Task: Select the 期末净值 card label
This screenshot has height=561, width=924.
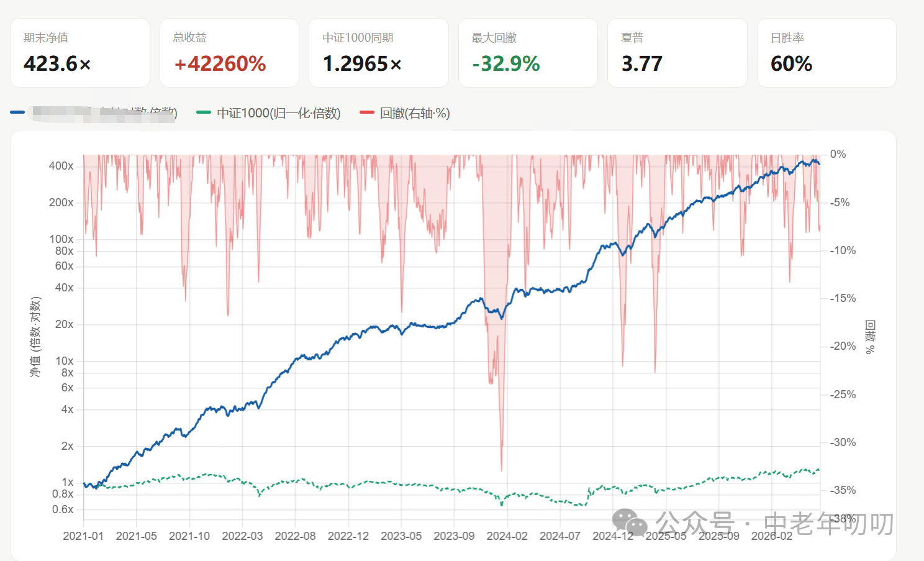Action: pyautogui.click(x=46, y=38)
